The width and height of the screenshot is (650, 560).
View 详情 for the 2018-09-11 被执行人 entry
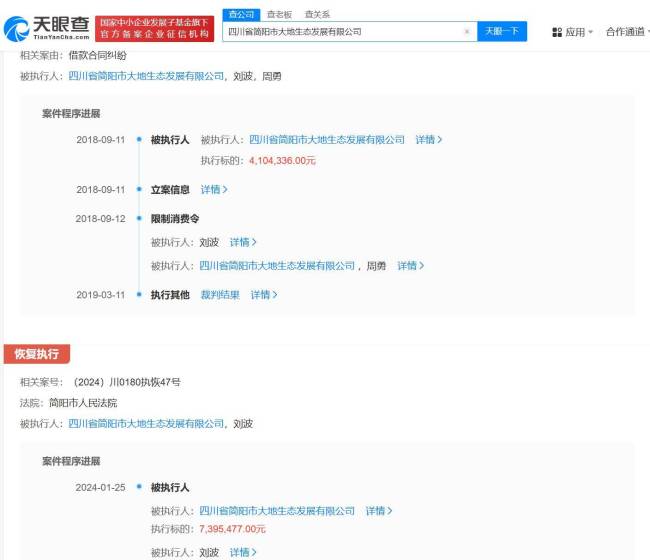coord(429,140)
